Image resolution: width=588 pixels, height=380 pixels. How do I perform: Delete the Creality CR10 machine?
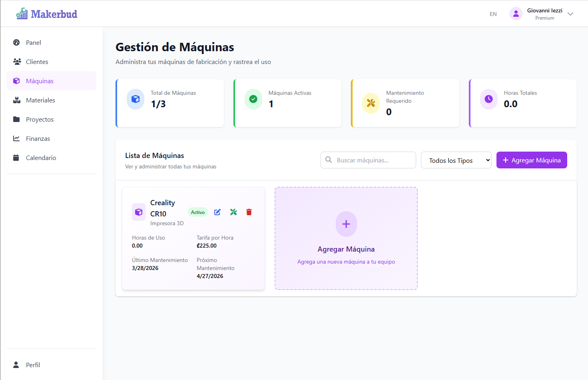(249, 212)
